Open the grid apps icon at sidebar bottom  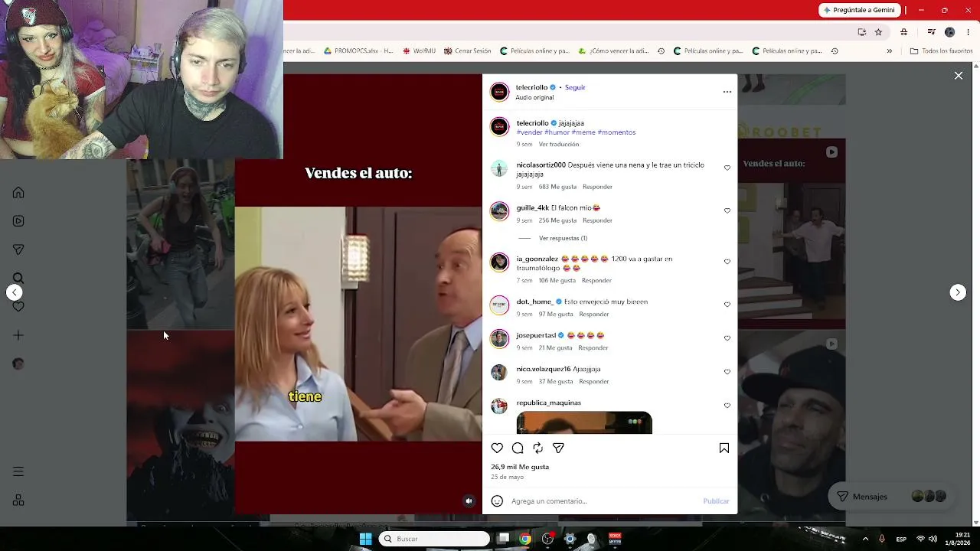18,500
